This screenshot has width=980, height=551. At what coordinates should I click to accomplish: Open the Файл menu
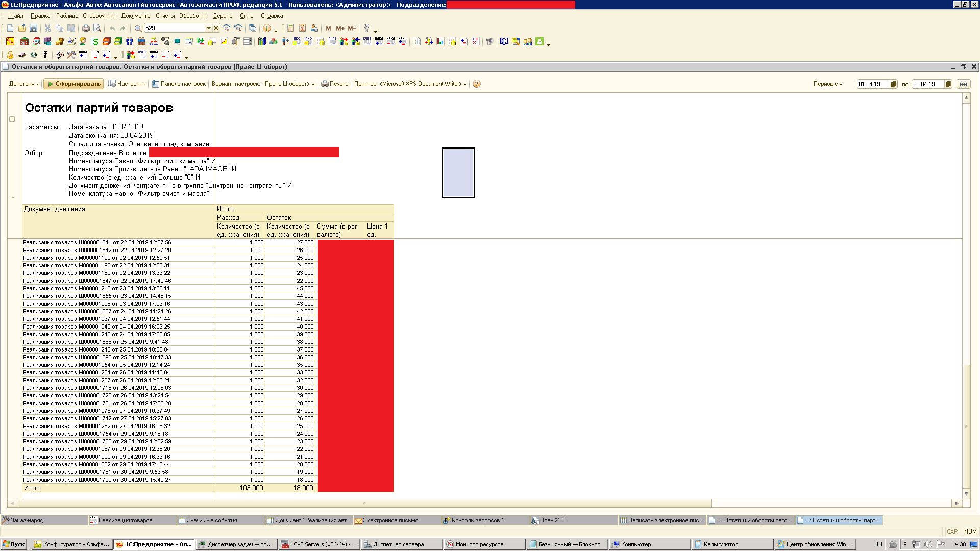16,16
